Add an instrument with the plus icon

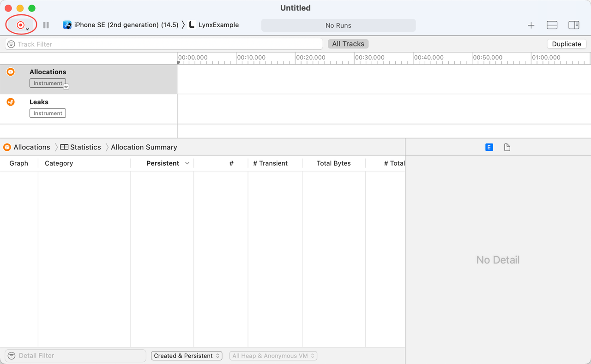(x=531, y=25)
